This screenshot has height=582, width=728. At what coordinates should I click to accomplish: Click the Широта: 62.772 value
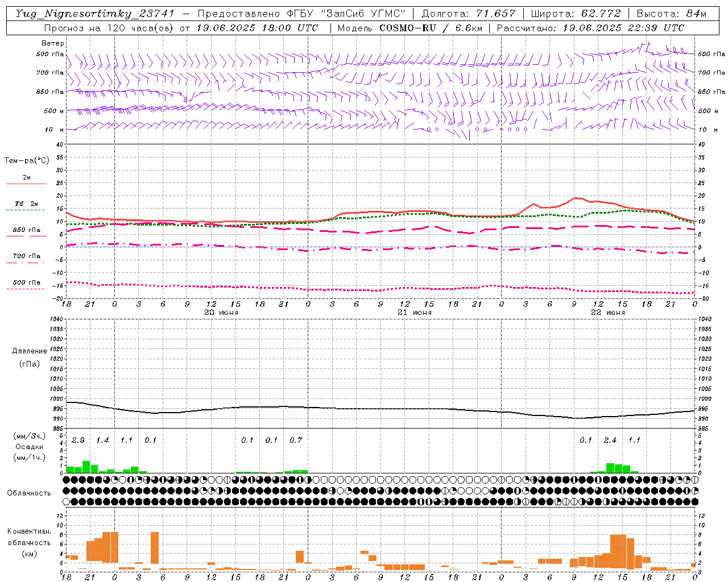[x=576, y=14]
